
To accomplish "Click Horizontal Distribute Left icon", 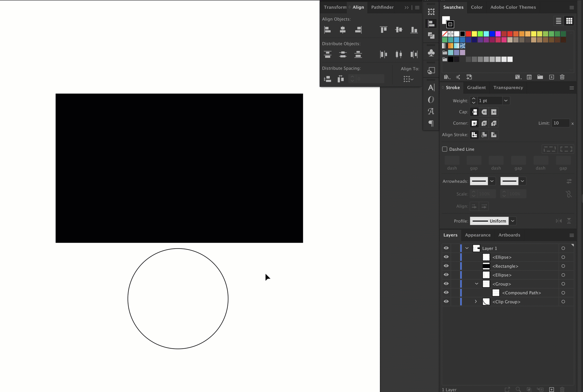I will (383, 54).
